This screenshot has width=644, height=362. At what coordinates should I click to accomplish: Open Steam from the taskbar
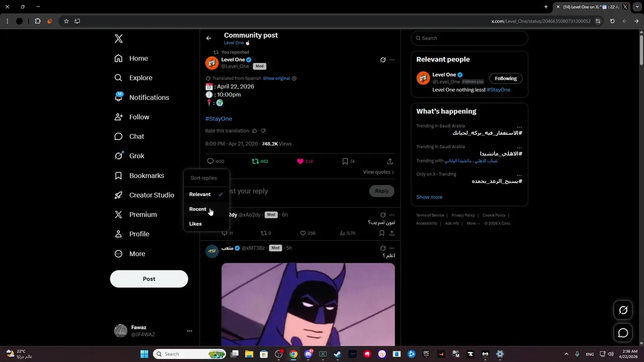(338, 354)
